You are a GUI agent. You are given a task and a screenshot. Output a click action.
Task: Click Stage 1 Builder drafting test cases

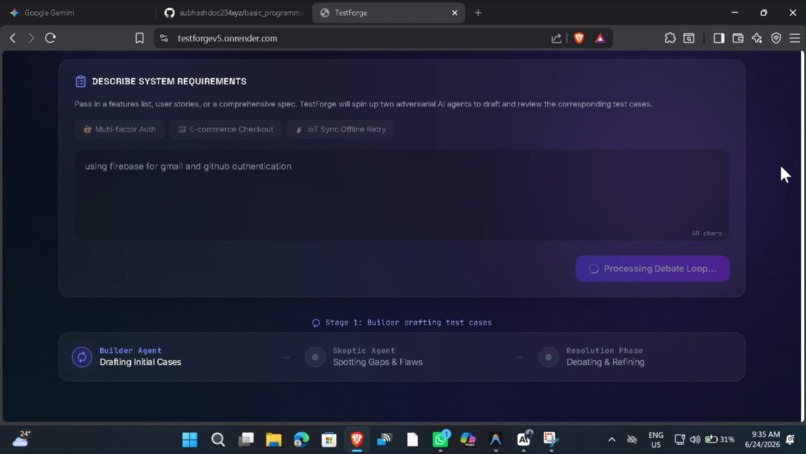coord(402,322)
